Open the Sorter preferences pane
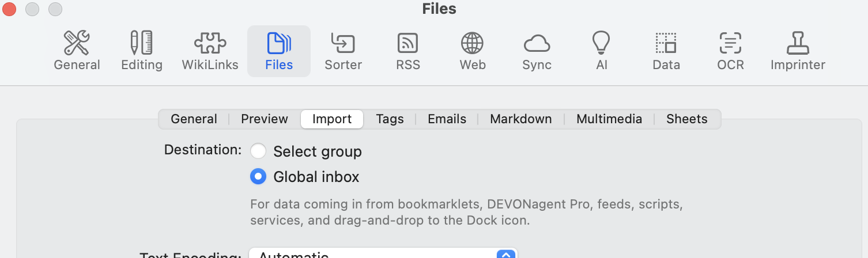Viewport: 868px width, 258px height. coord(343,51)
